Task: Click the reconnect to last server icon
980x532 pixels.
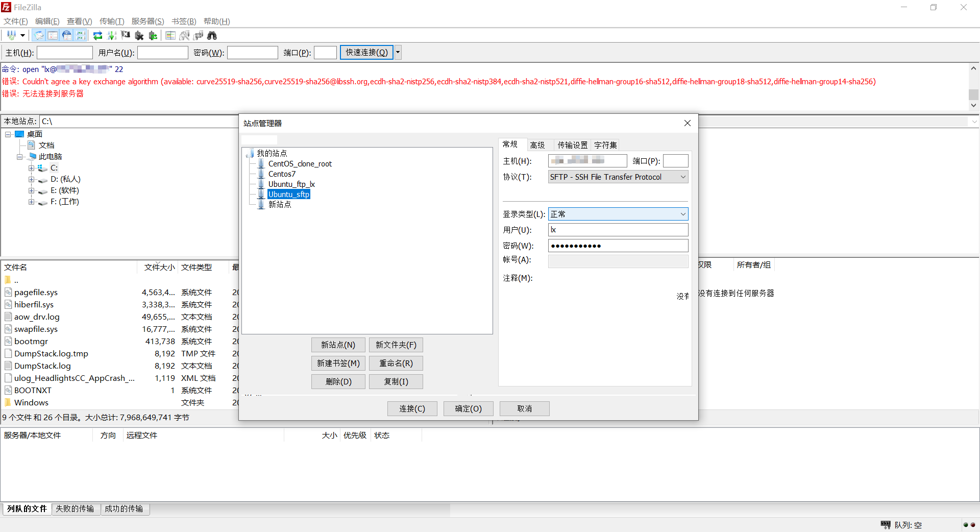Action: tap(153, 35)
